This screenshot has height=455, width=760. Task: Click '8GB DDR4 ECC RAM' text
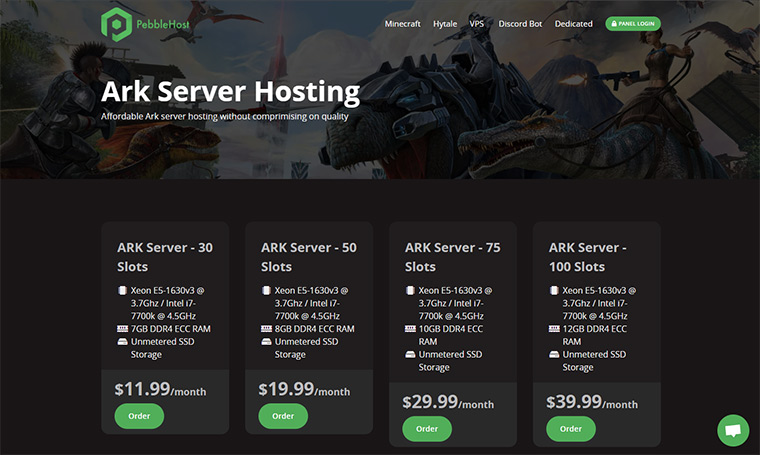(315, 329)
